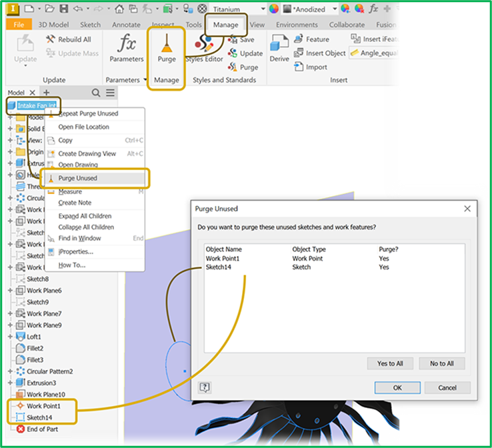The image size is (492, 448).
Task: Open the Anodized appearance dropdown
Action: (x=335, y=9)
